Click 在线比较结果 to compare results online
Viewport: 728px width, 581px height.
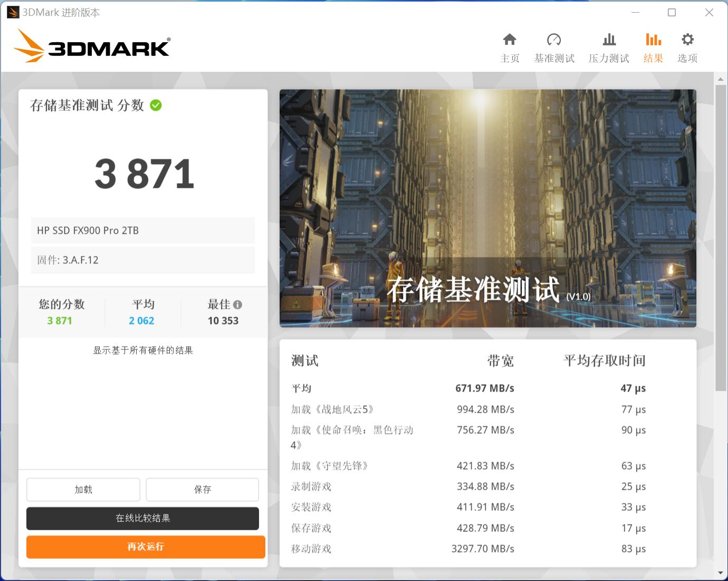(x=142, y=518)
